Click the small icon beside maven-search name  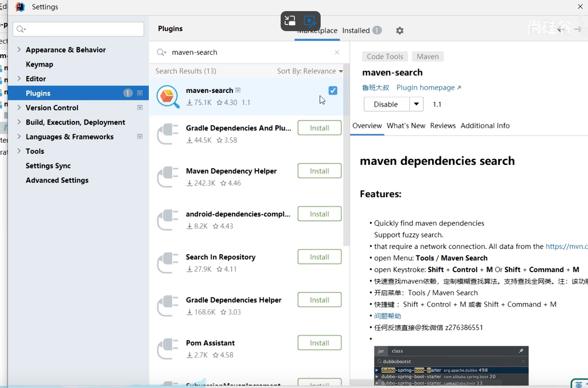pyautogui.click(x=238, y=90)
